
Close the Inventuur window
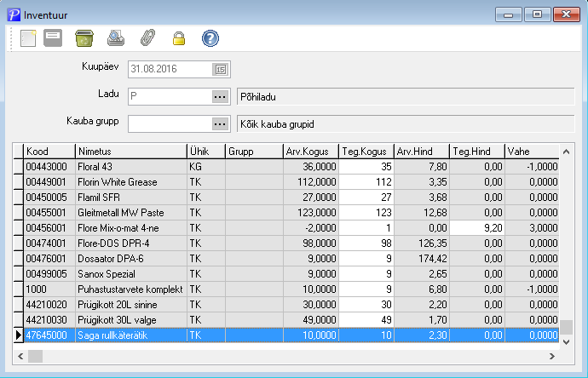[566, 14]
